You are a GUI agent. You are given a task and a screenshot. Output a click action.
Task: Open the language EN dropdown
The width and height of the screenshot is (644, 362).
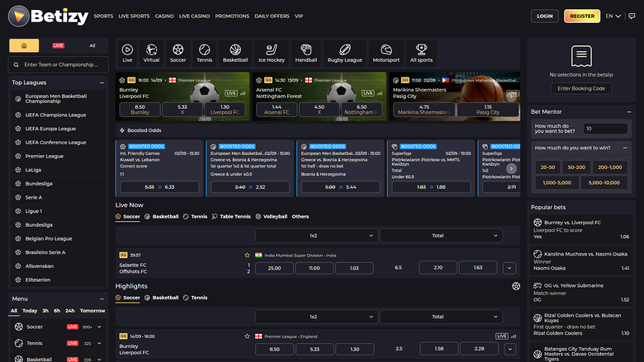click(613, 16)
